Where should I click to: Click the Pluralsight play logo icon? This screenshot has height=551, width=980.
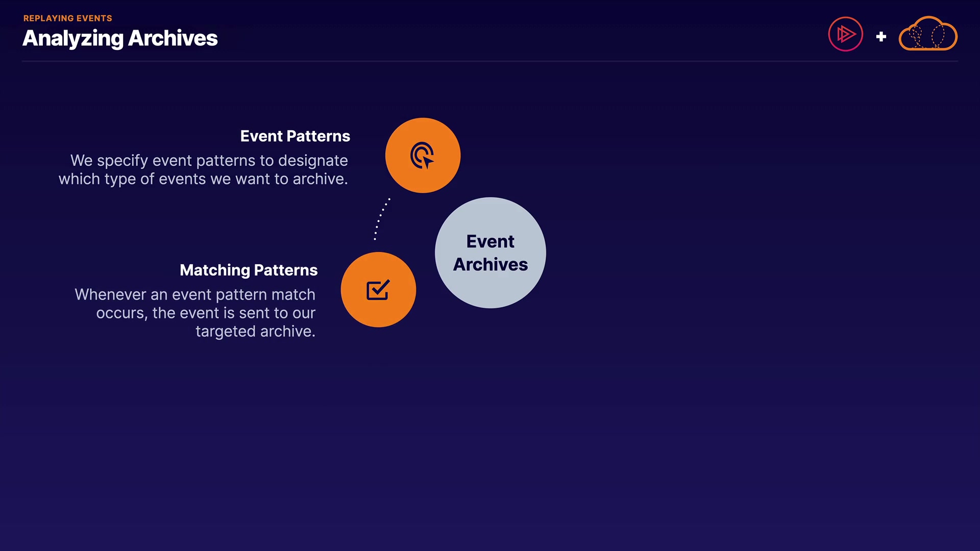[x=845, y=34]
